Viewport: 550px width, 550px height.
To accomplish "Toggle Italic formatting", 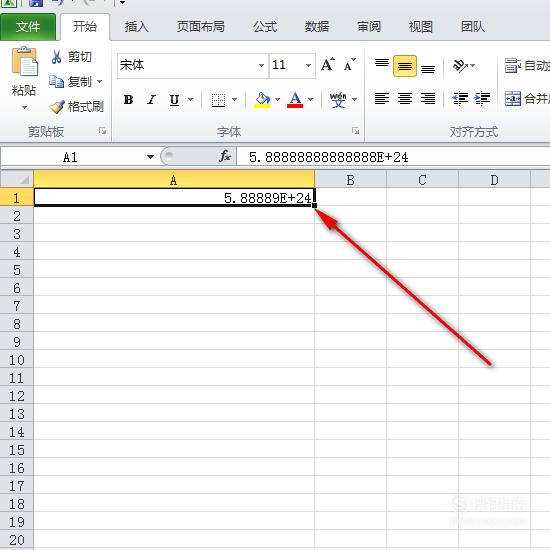I will click(x=152, y=100).
